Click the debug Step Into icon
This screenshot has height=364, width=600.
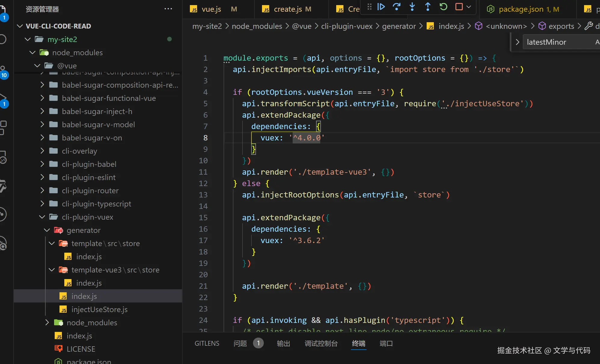pos(412,7)
